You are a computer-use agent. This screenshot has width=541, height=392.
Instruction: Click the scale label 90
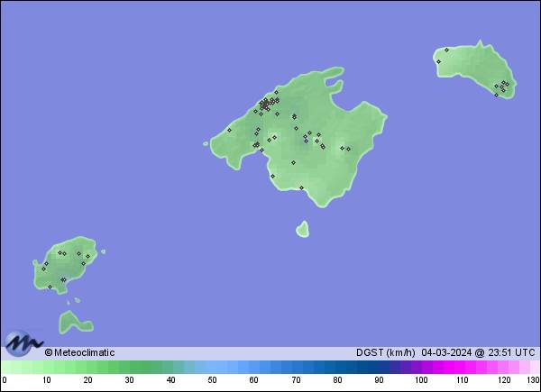click(379, 380)
